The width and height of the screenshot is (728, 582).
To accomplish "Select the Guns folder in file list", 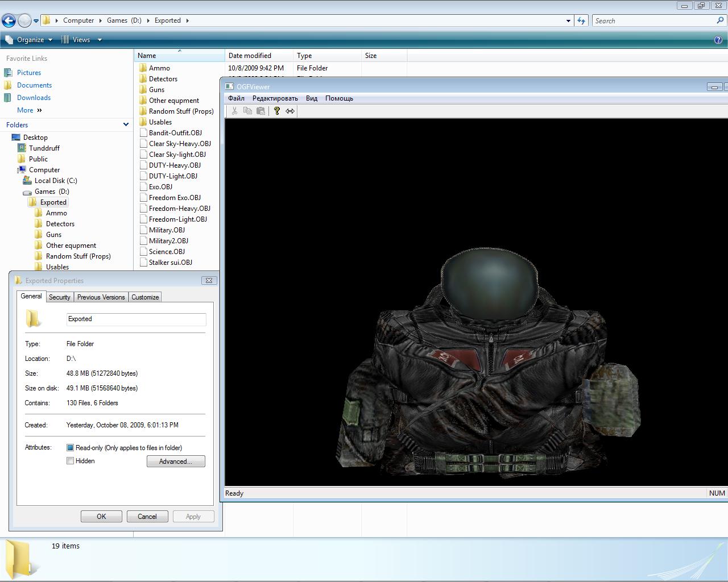I will click(156, 90).
